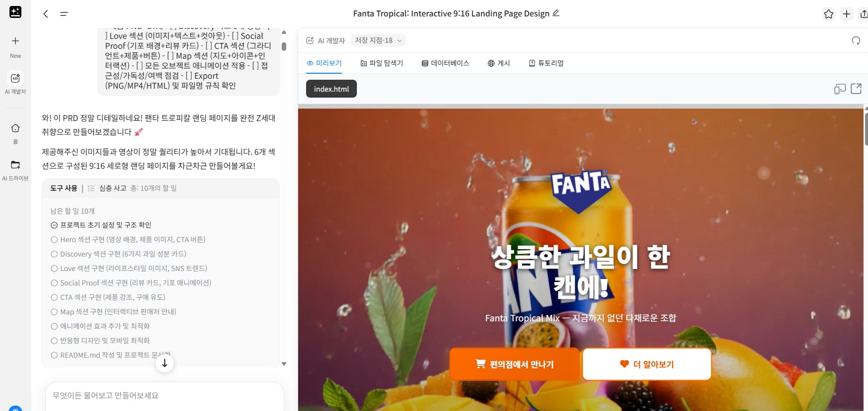Click the heart icon on 더 알아보기
868x411 pixels.
pyautogui.click(x=624, y=364)
